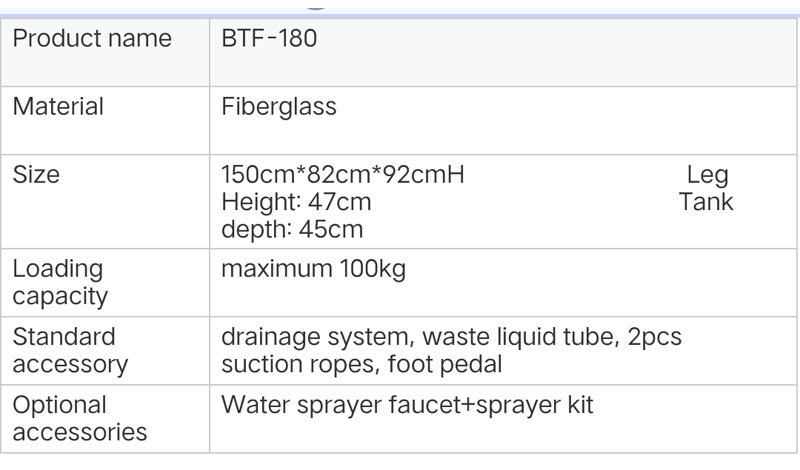The width and height of the screenshot is (800, 470).
Task: Click the word "Tank" in Size row
Action: [706, 202]
